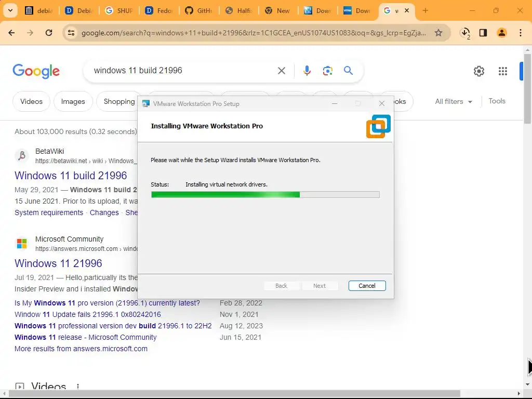Cancel the VMware Workstation Pro installation
Image resolution: width=532 pixels, height=399 pixels.
367,286
